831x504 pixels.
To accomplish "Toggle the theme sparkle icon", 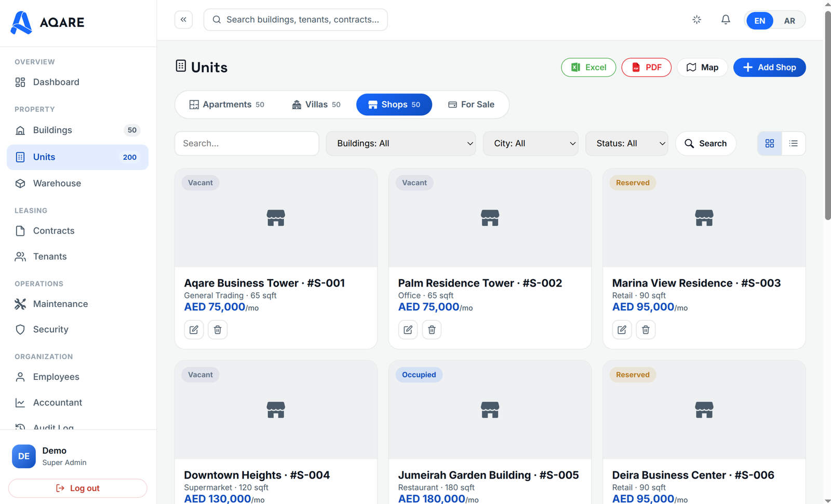I will pyautogui.click(x=697, y=20).
